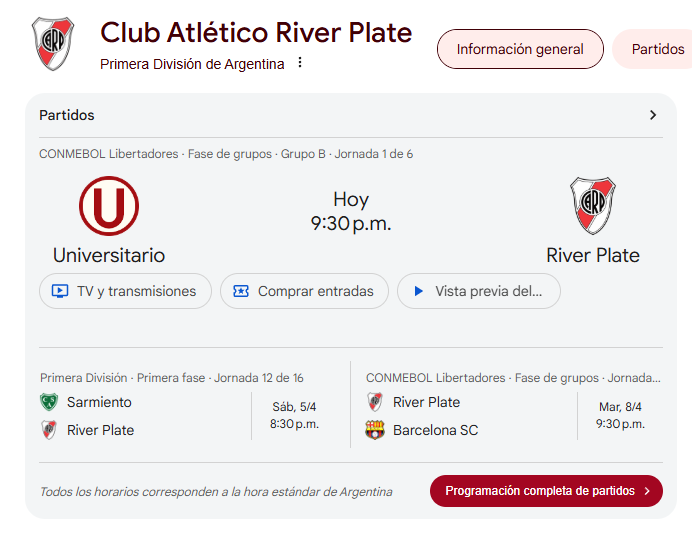Screen dimensions: 692x541
Task: Click the Partidos section heading
Action: pos(67,115)
